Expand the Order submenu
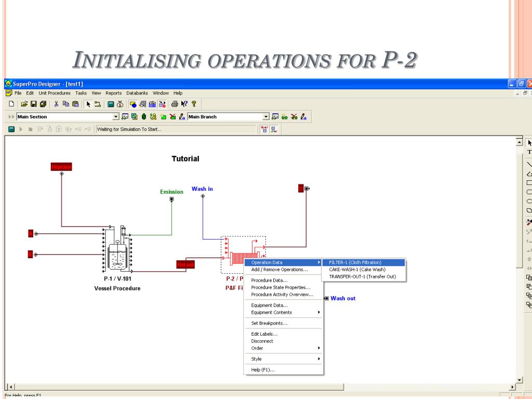 coord(283,348)
